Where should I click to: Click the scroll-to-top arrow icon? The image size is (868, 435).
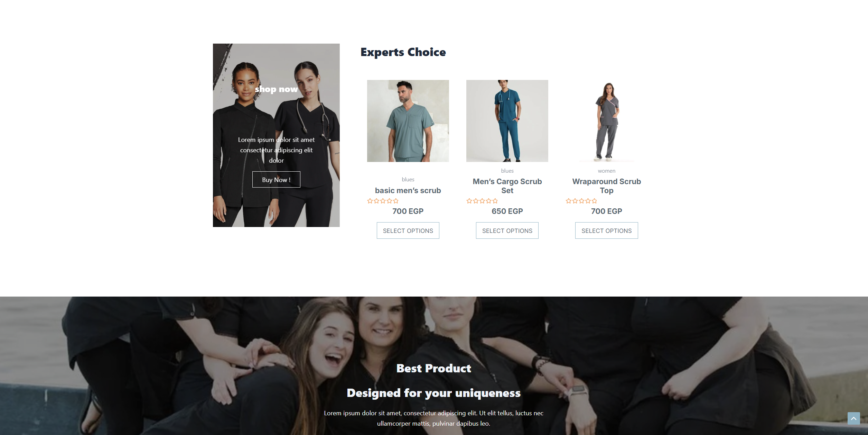853,418
